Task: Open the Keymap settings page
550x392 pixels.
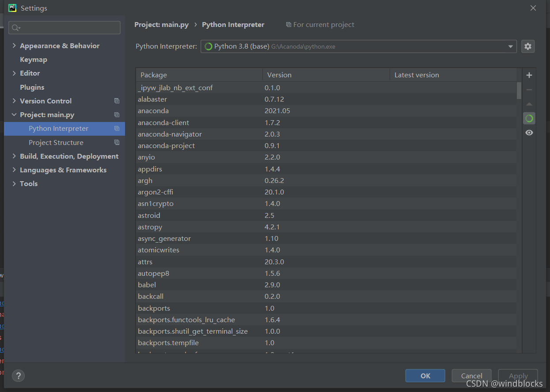Action: pos(34,59)
